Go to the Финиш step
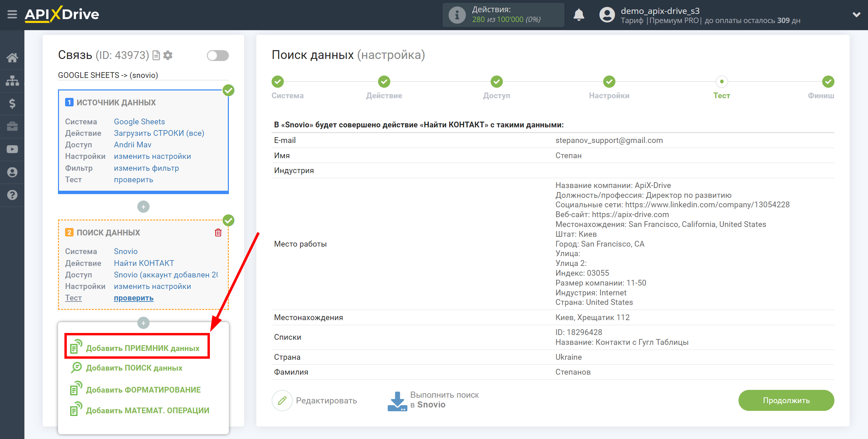868x439 pixels. [828, 82]
